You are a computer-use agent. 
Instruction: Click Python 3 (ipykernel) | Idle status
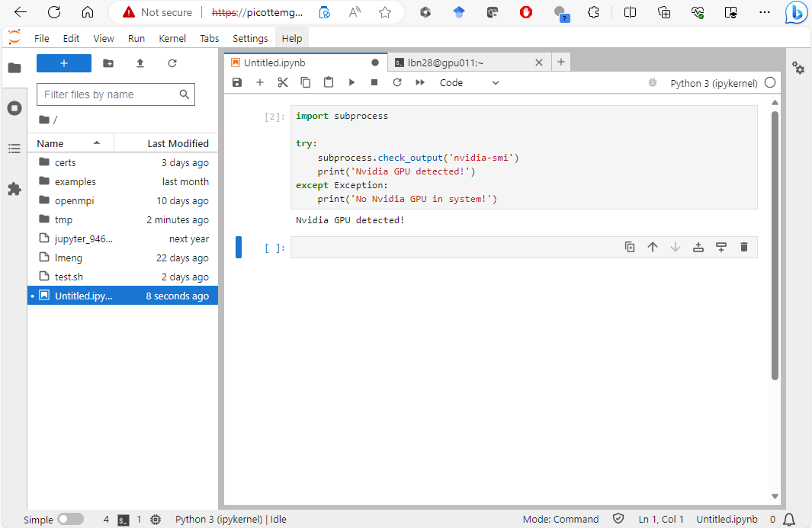click(x=230, y=519)
